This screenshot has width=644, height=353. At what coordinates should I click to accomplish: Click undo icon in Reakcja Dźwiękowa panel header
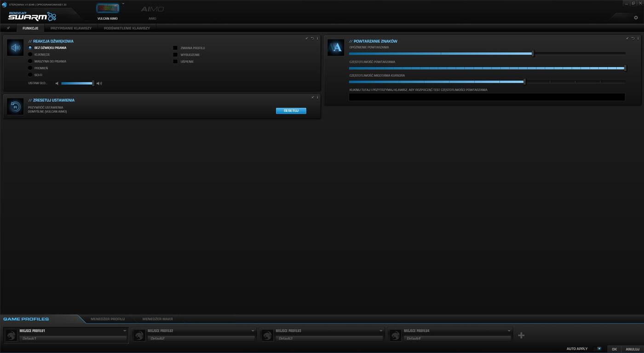[x=312, y=38]
